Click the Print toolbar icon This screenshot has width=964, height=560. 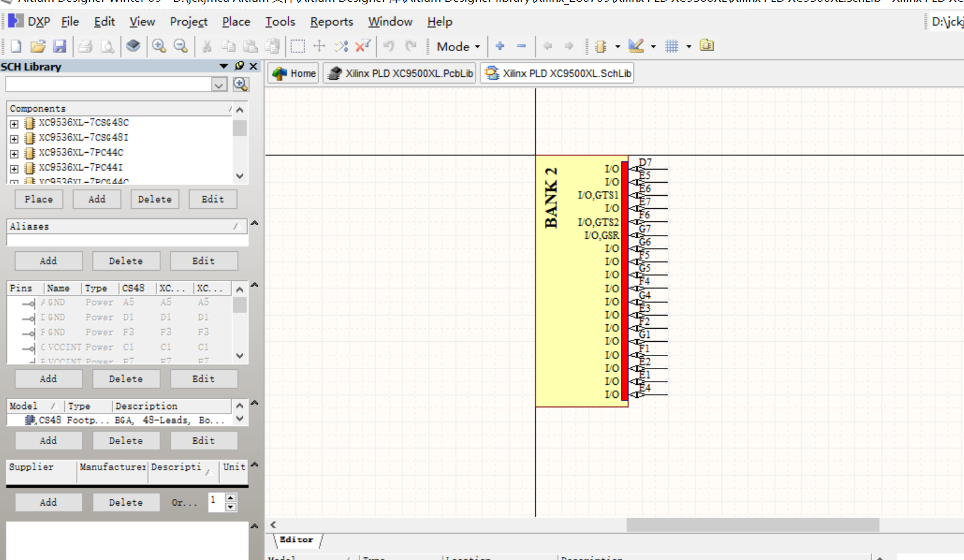coord(85,46)
